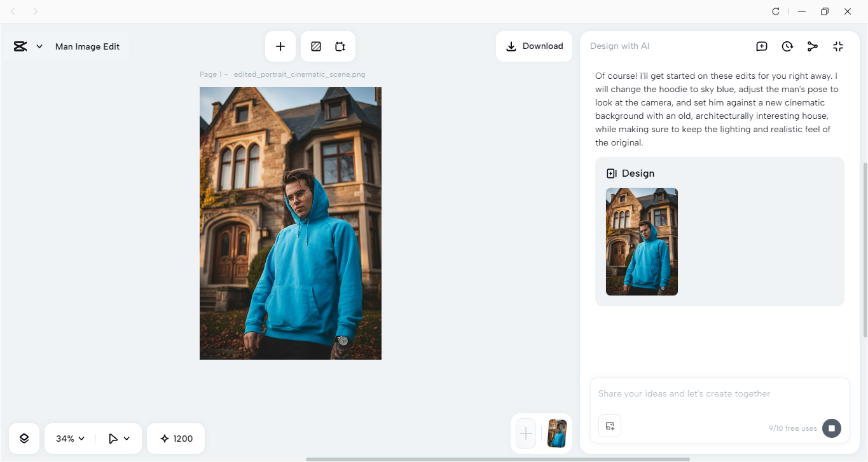This screenshot has height=462, width=868.
Task: Click the Man Image Edit project title
Action: [x=87, y=46]
